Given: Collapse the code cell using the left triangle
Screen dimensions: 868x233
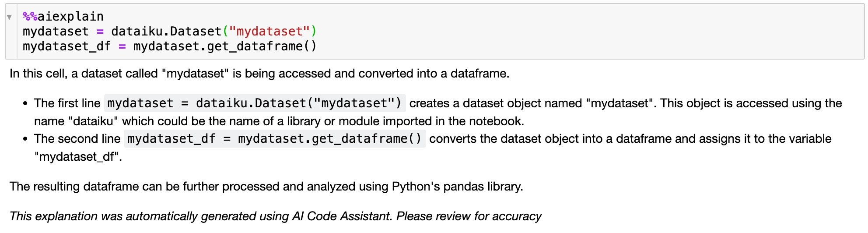Looking at the screenshot, I should tap(9, 17).
